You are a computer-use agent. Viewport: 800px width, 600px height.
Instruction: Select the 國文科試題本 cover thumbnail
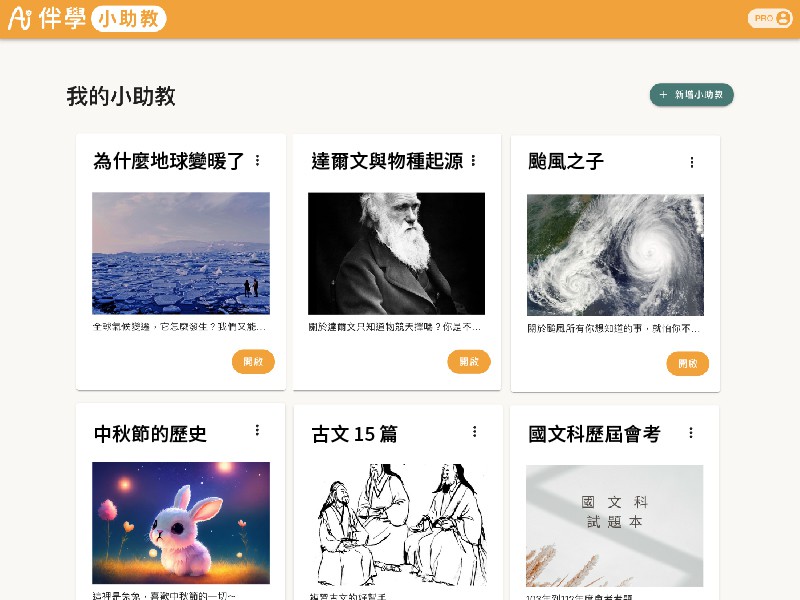(x=614, y=526)
